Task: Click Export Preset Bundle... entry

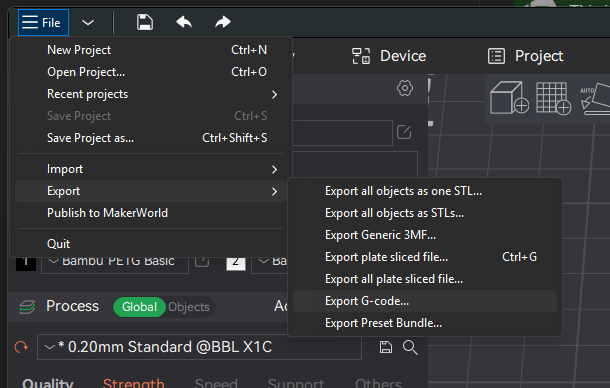Action: [425, 323]
